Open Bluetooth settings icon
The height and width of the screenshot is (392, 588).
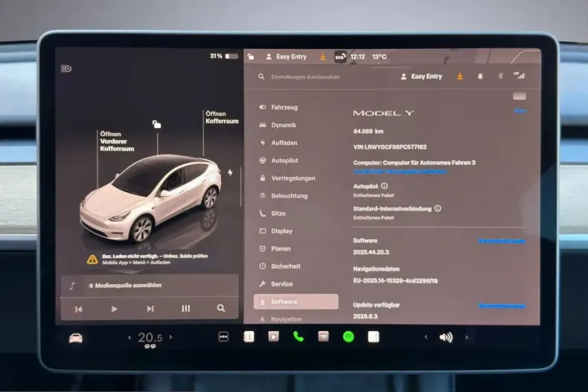pyautogui.click(x=500, y=76)
